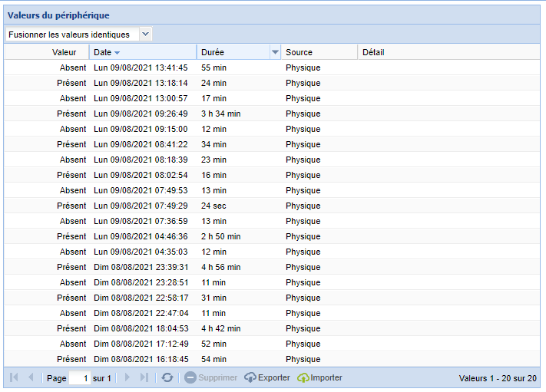Open the Durée column menu arrow
The width and height of the screenshot is (546, 392).
[275, 52]
